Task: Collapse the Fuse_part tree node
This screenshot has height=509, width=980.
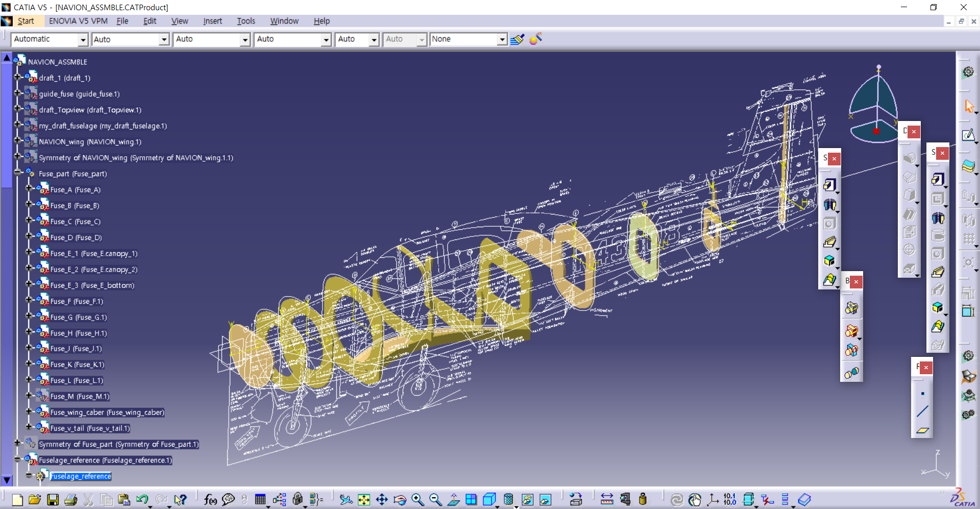Action: pos(17,173)
